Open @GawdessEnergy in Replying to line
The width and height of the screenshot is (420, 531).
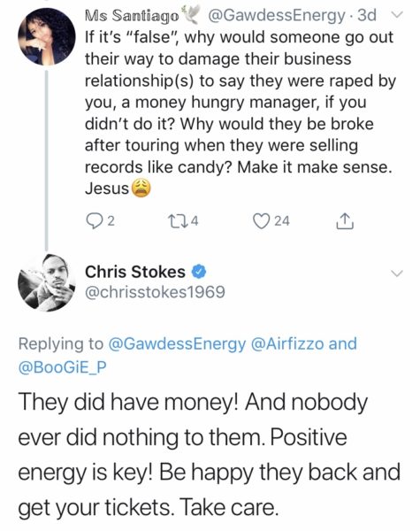178,343
